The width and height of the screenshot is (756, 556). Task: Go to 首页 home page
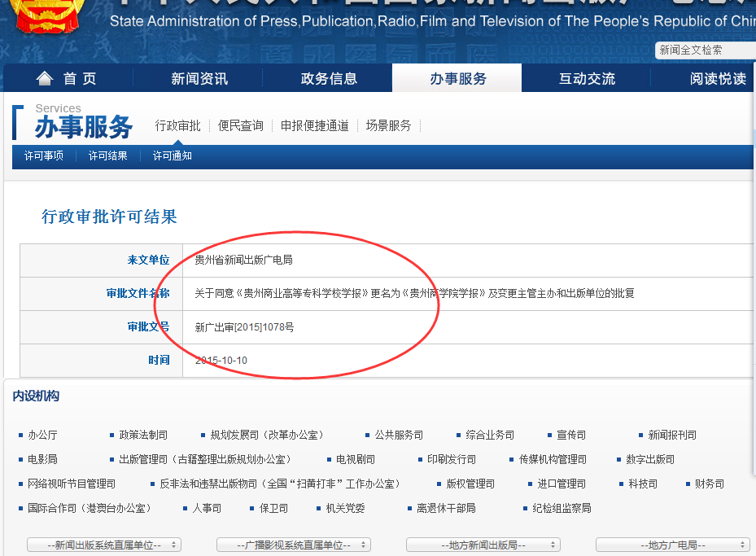click(80, 79)
